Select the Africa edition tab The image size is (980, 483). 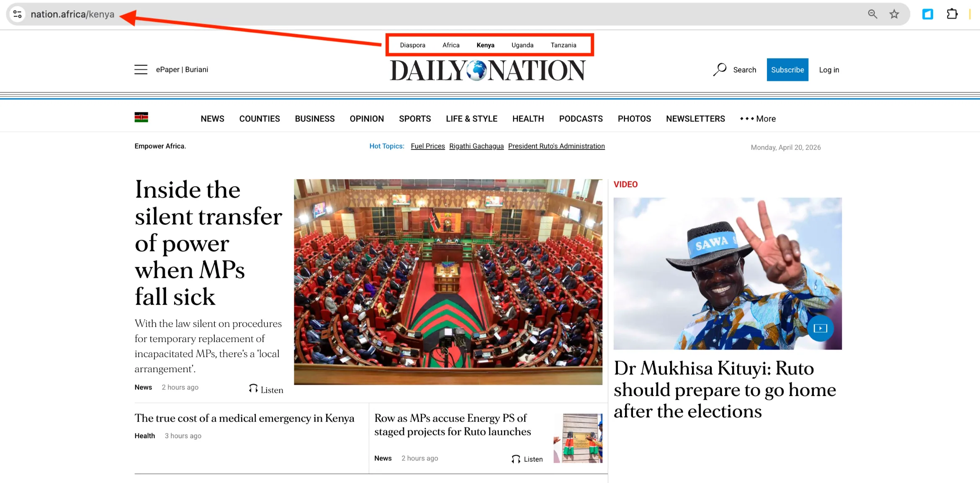tap(451, 45)
